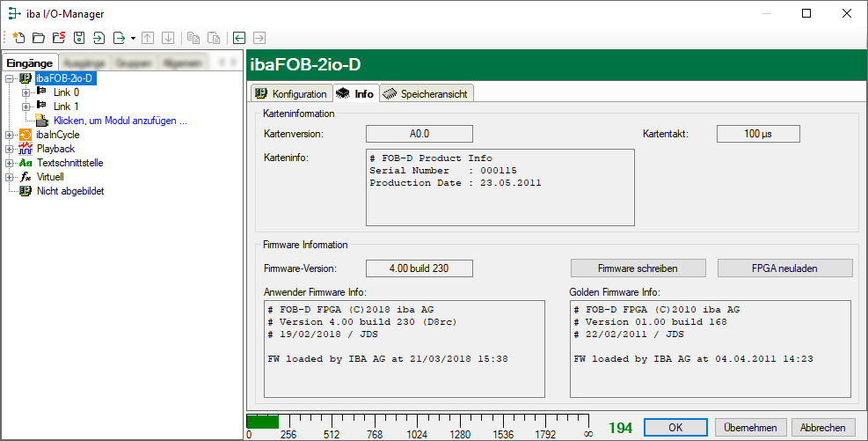Click the fx Virtuell icon in tree
The image size is (868, 441).
pyautogui.click(x=26, y=177)
